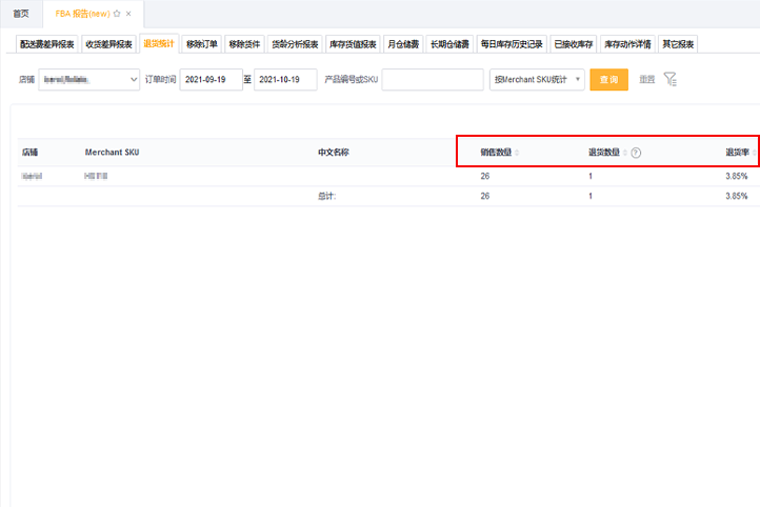Sort by 退货率 column arrows
The height and width of the screenshot is (507, 760).
(755, 153)
